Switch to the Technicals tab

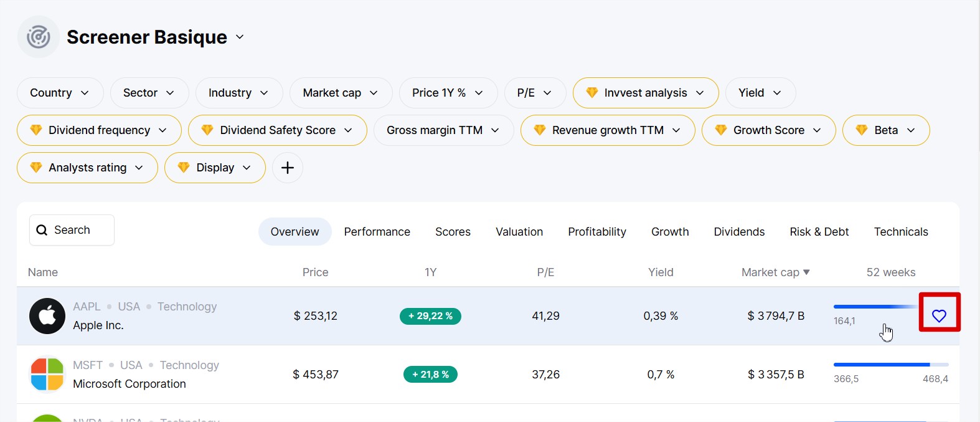coord(901,232)
